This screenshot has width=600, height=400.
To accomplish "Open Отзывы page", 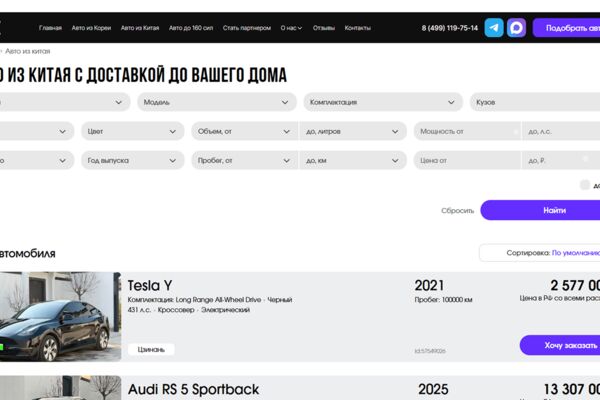I will (x=323, y=28).
